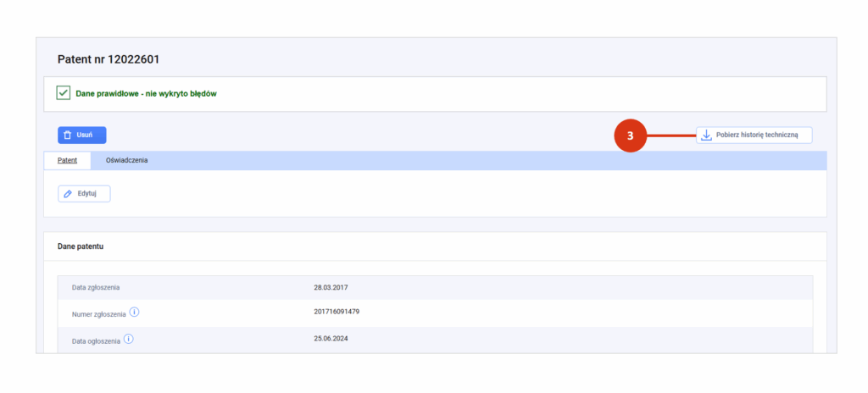Click the Dane patentu section header
The image size is (868, 393).
(x=81, y=246)
